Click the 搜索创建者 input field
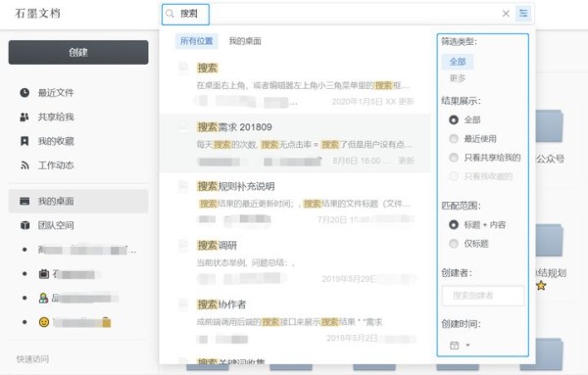Screen dimensions: 588x375 pos(483,296)
